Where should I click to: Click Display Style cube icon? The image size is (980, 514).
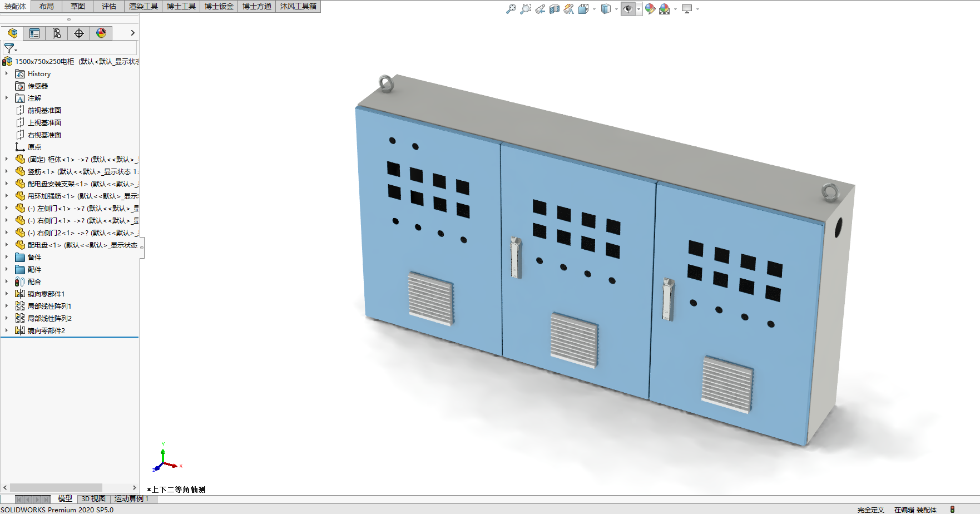point(606,9)
